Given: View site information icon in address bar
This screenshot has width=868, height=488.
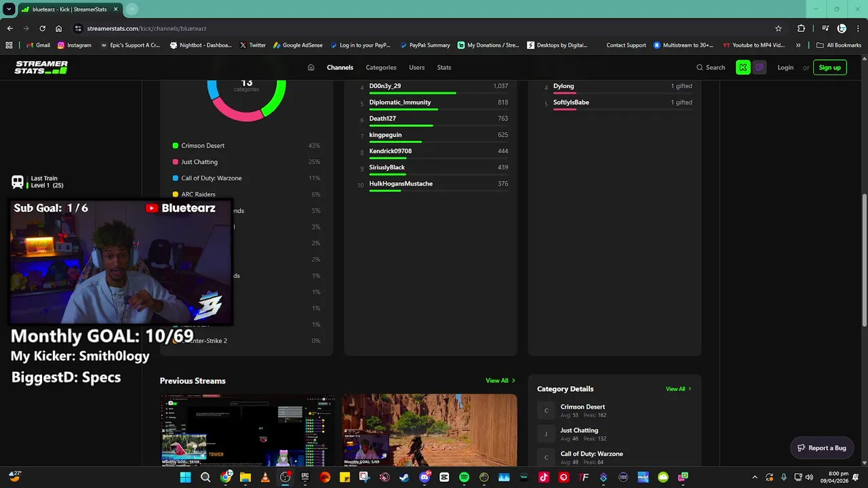Looking at the screenshot, I should tap(78, 28).
